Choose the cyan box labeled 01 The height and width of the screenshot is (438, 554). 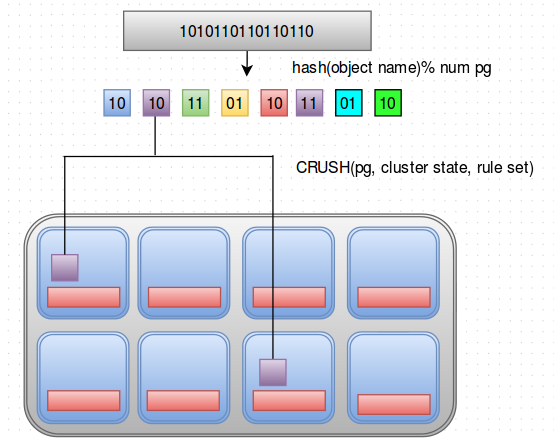coord(348,103)
